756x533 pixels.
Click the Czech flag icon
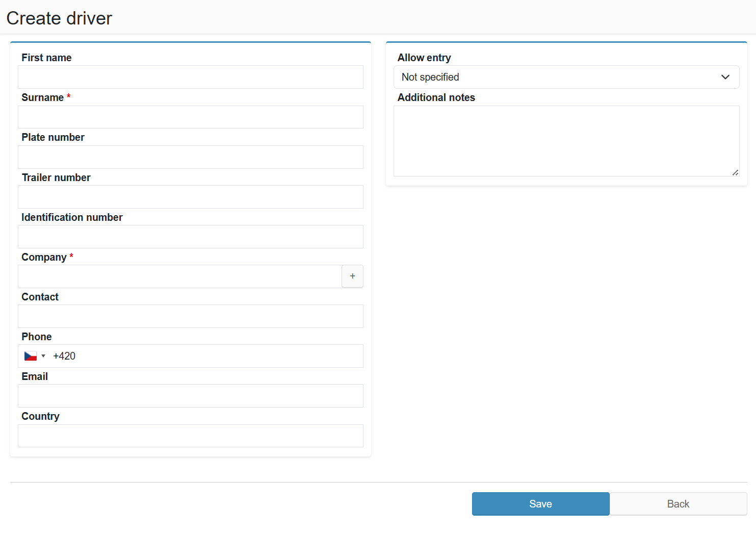(31, 356)
